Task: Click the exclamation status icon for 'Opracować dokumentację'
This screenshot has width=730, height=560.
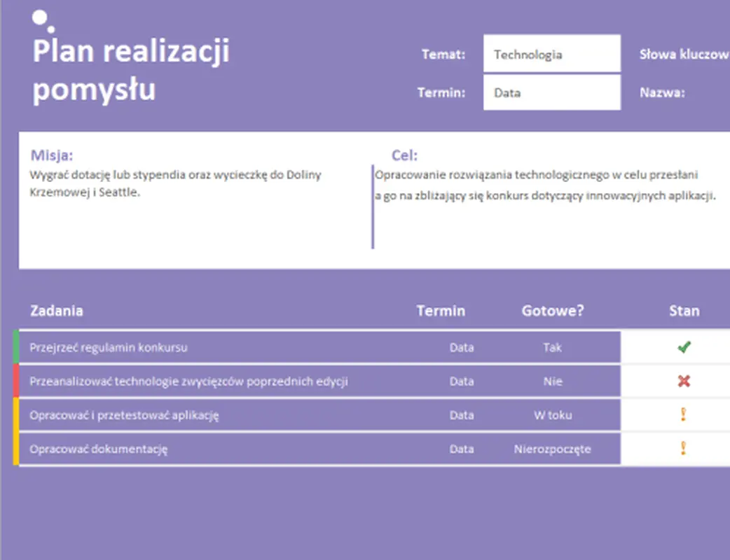Action: click(x=684, y=449)
